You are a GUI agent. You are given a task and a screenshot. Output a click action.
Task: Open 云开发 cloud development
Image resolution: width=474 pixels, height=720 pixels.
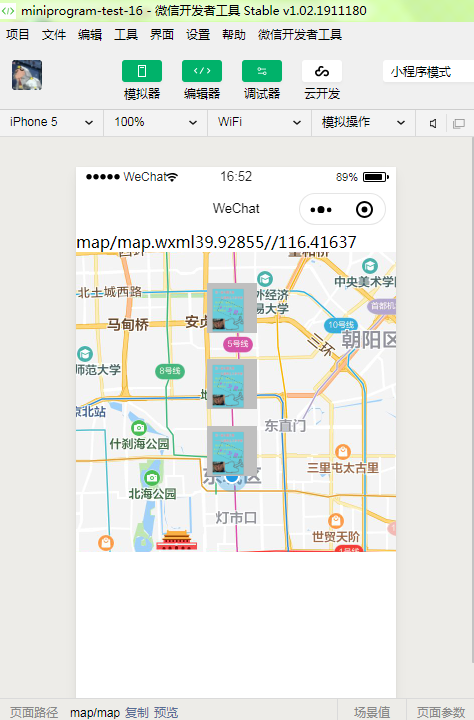point(322,71)
